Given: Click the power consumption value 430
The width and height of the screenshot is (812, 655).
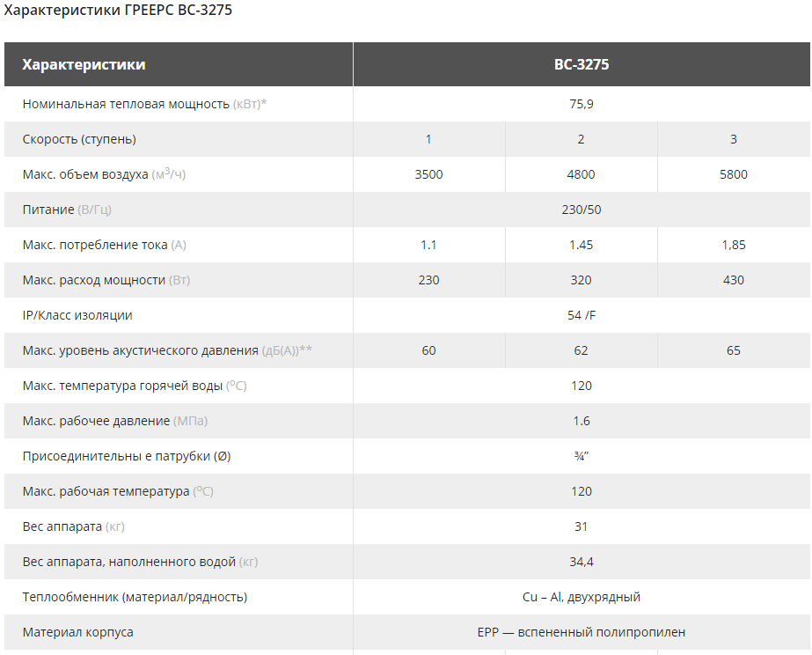Looking at the screenshot, I should [733, 280].
